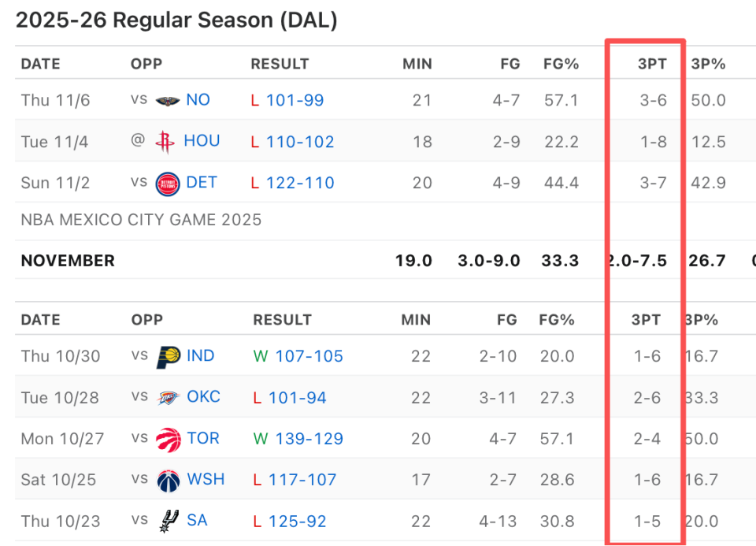This screenshot has width=756, height=546.
Task: Open the HOU opponent team link
Action: [202, 142]
